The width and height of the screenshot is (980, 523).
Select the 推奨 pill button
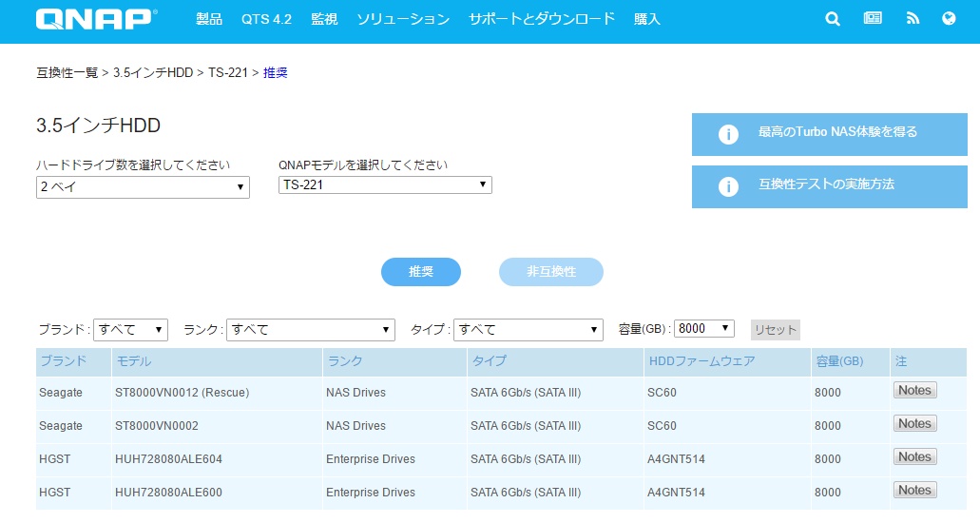click(421, 272)
